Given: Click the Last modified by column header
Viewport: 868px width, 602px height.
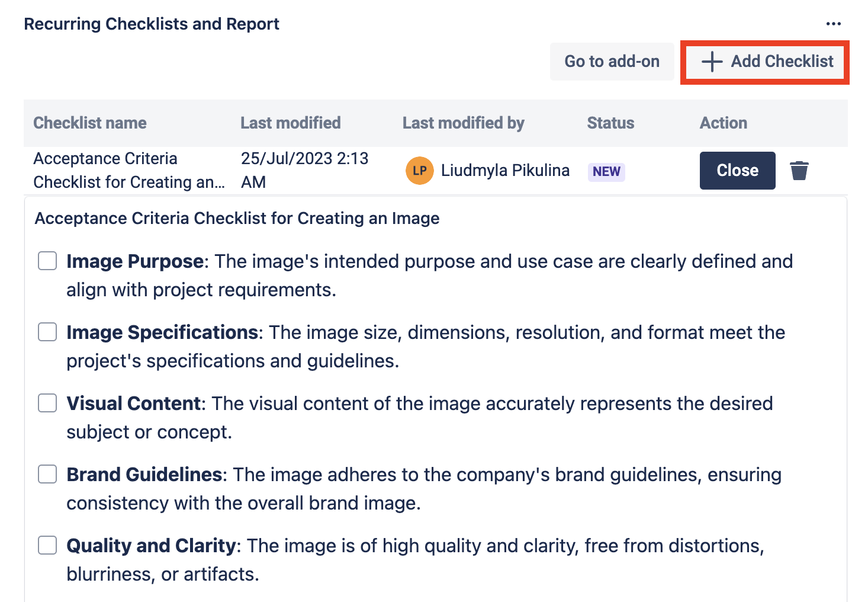Looking at the screenshot, I should [x=463, y=123].
